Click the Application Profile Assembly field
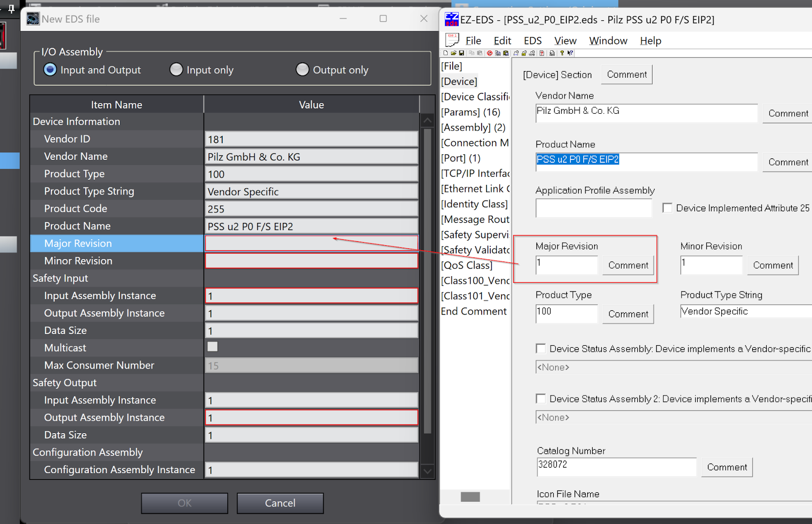This screenshot has width=812, height=524. click(594, 208)
